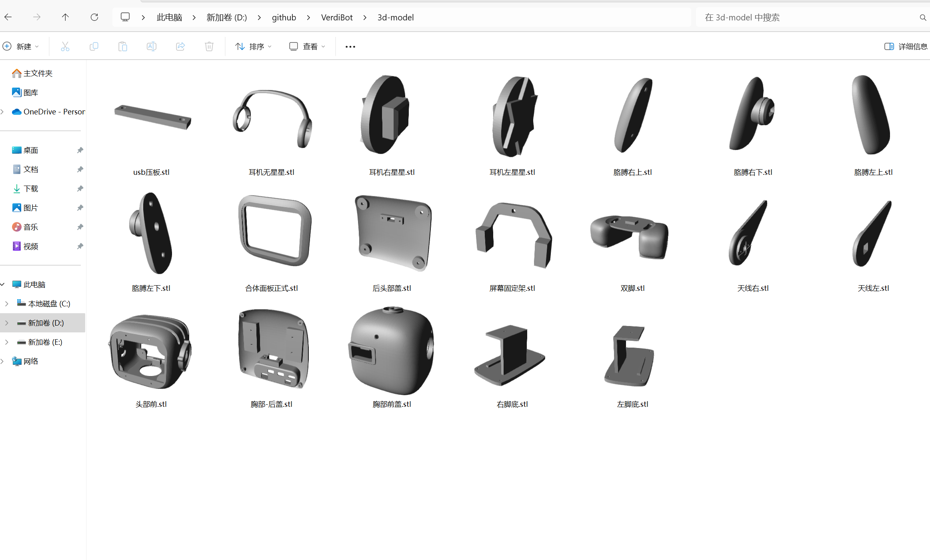
Task: Open the 新建 new item menu
Action: point(21,46)
